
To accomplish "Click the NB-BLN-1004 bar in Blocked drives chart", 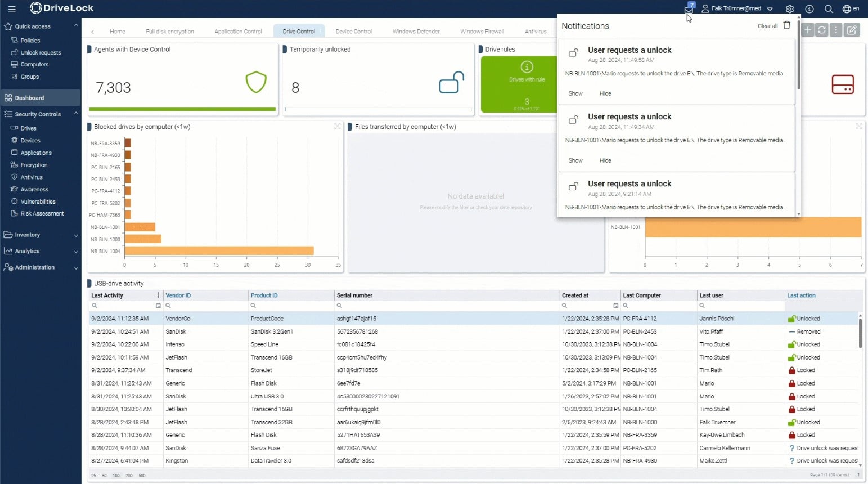I will click(x=219, y=251).
